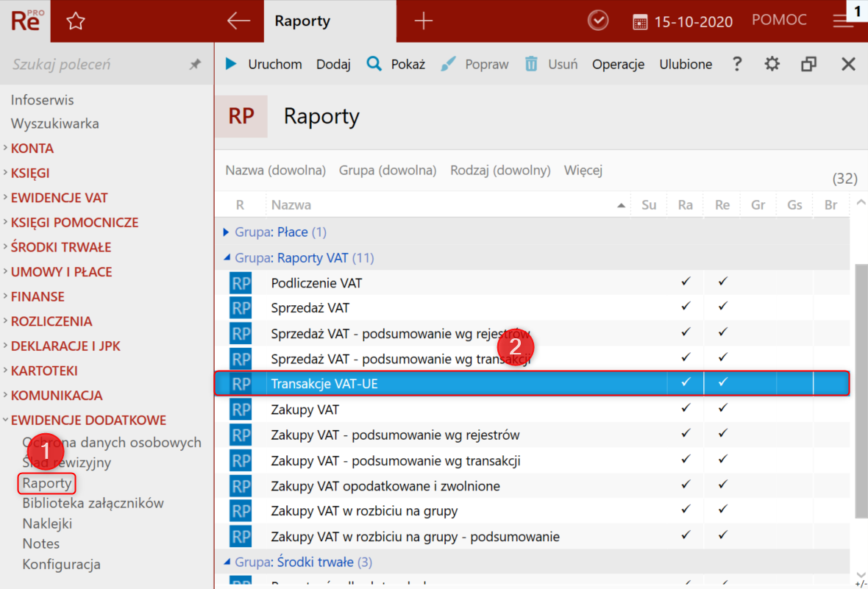Open a new tab with plus icon
The image size is (868, 589).
423,21
